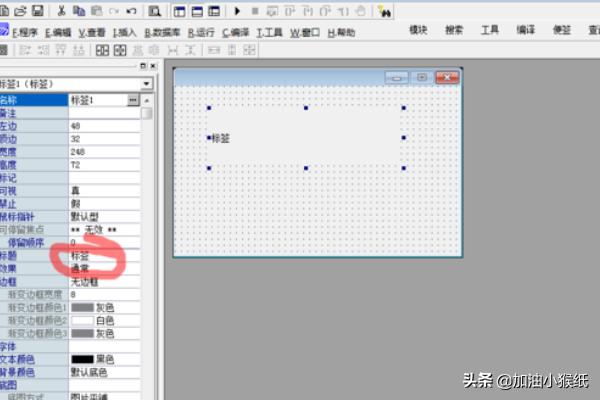Click the Save file toolbar icon
This screenshot has height=400, width=600.
(37, 11)
